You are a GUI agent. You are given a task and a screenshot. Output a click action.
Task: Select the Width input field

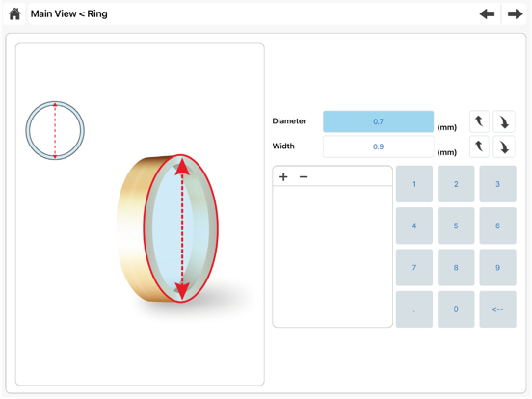[379, 146]
